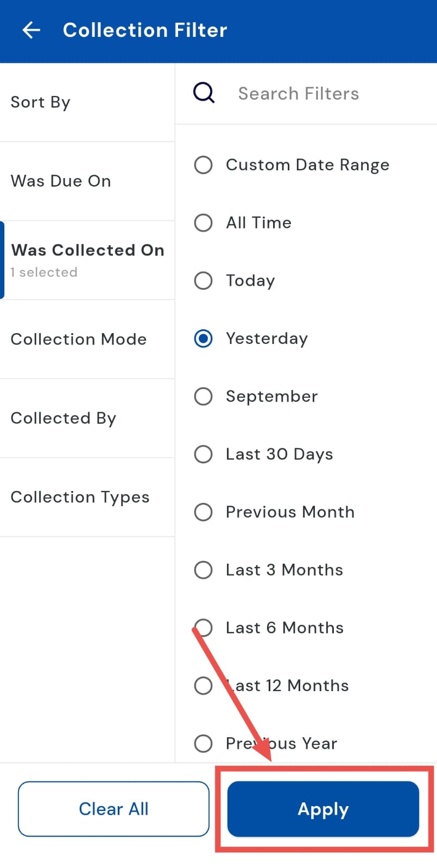Click the selected Yesterday radio button
Screen dimensions: 437x868
coord(204,339)
